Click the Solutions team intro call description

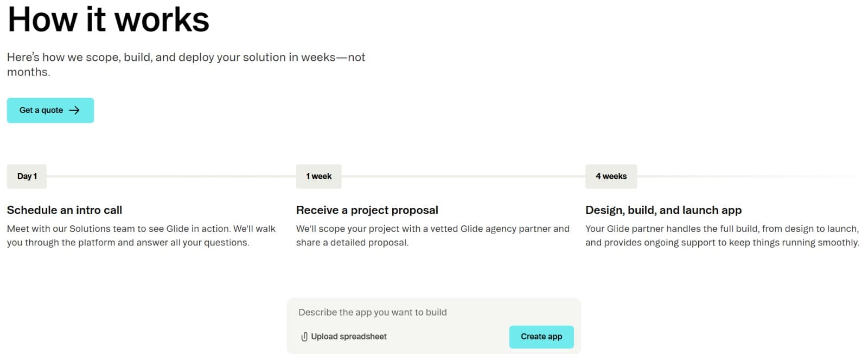pyautogui.click(x=141, y=236)
